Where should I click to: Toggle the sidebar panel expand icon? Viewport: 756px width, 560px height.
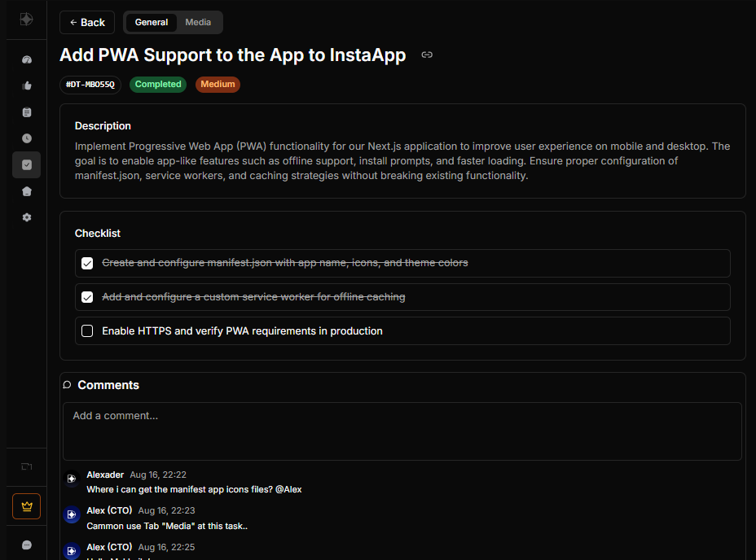(27, 466)
